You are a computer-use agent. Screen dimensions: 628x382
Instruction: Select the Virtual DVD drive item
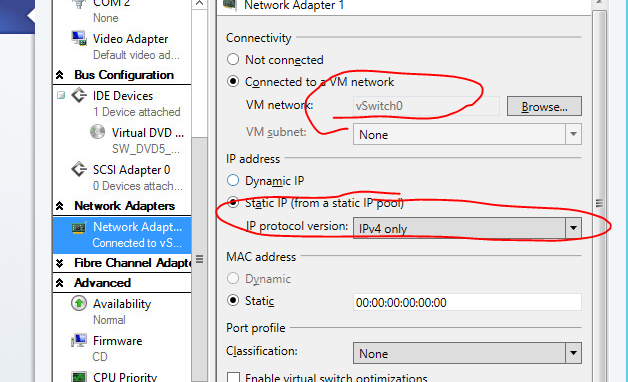coord(122,141)
